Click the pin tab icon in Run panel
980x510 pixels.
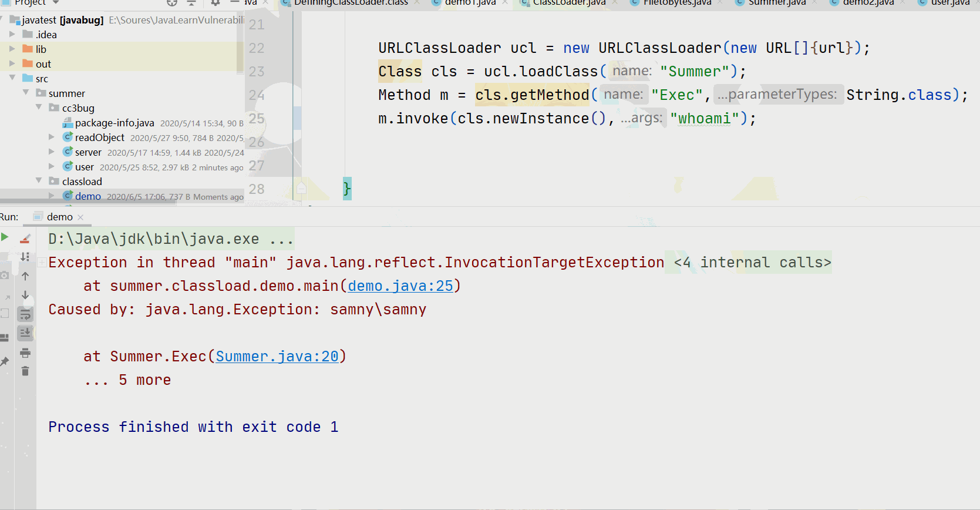click(5, 361)
